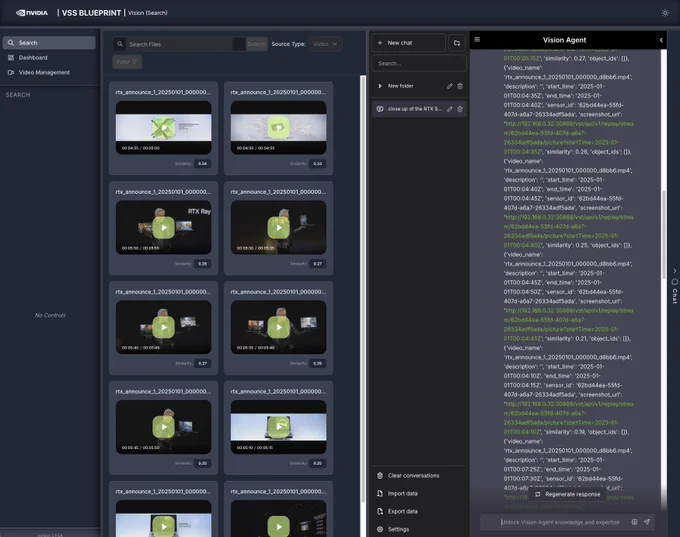Click the Vision Agent chat scrollbar

664,235
